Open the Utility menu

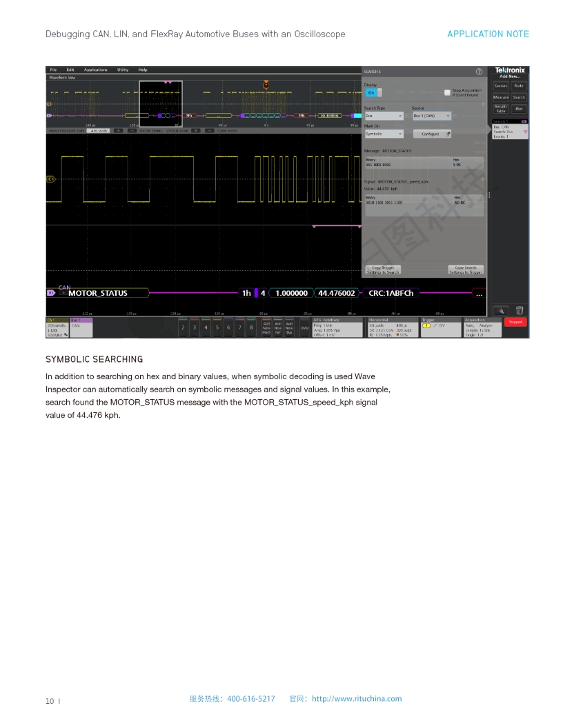[123, 70]
